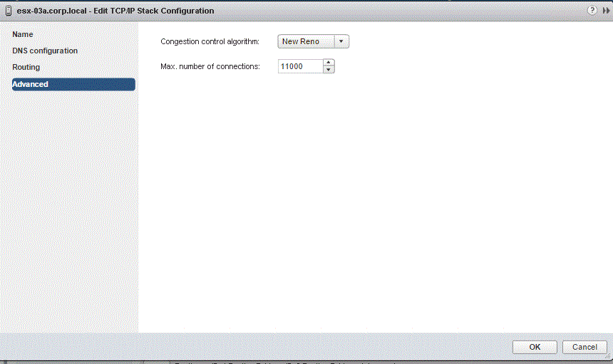
Task: Expand the congestion control algorithm dropdown arrow
Action: point(341,41)
